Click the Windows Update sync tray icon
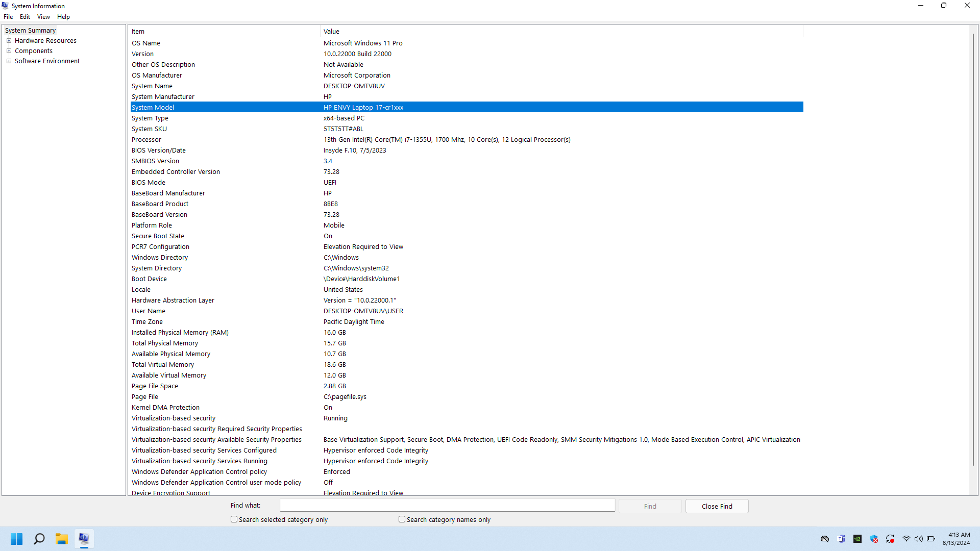This screenshot has width=980, height=551. [x=890, y=539]
